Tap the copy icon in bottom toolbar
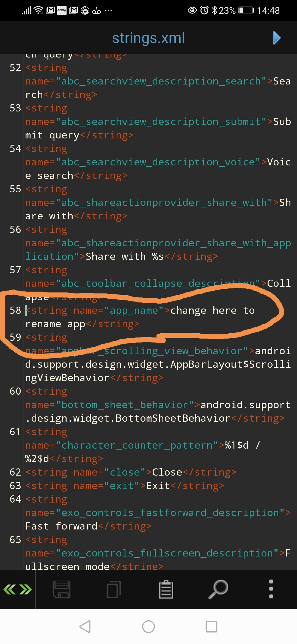The height and width of the screenshot is (644, 297). tap(114, 589)
